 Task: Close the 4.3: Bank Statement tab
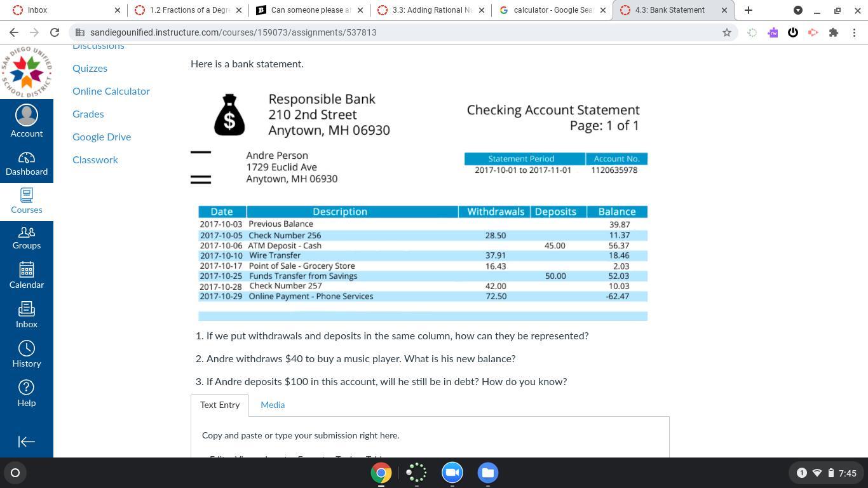point(724,10)
